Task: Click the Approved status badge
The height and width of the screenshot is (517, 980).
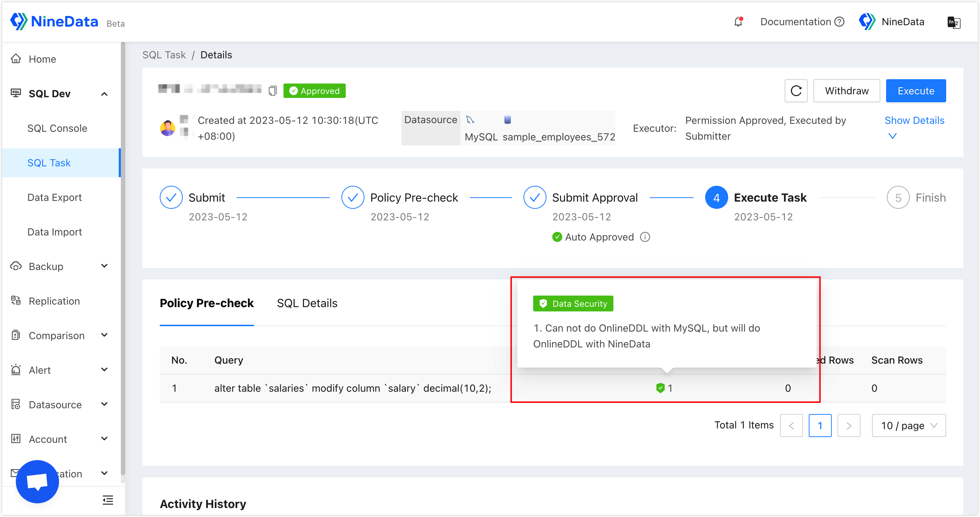Action: pos(314,91)
